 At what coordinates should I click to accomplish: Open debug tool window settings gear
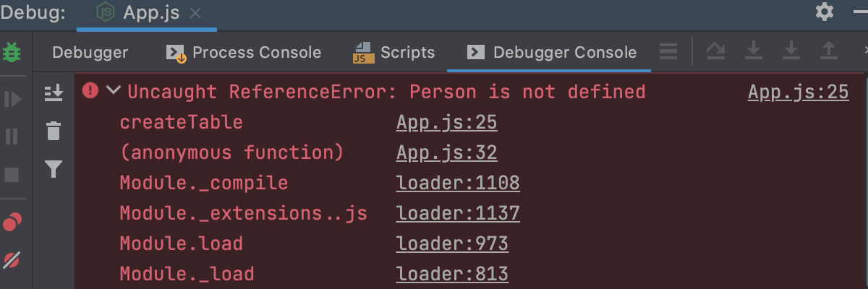tap(825, 12)
